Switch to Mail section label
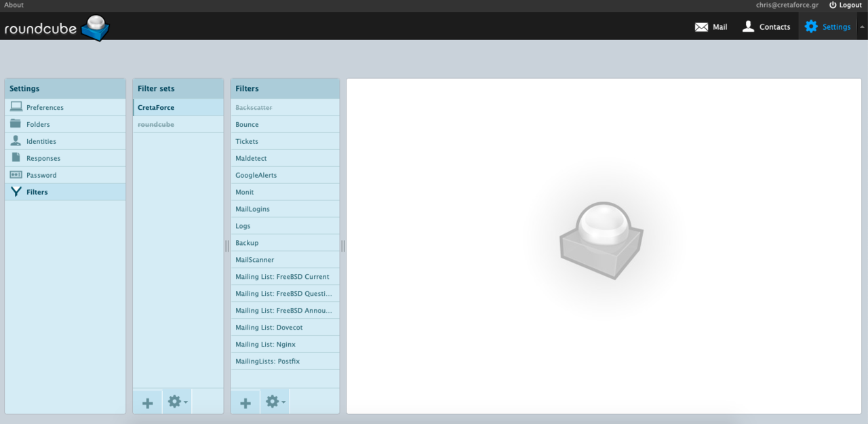This screenshot has height=424, width=868. (x=720, y=27)
